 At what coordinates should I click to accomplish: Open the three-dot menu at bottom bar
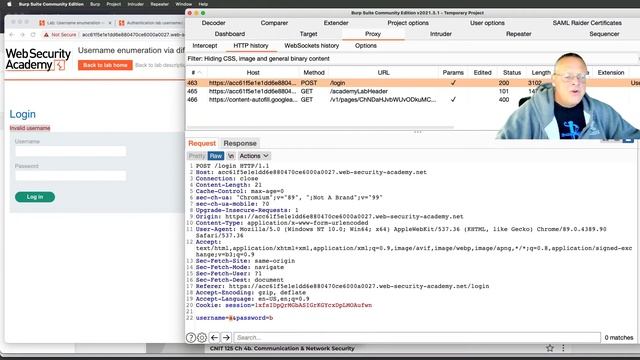point(563,348)
